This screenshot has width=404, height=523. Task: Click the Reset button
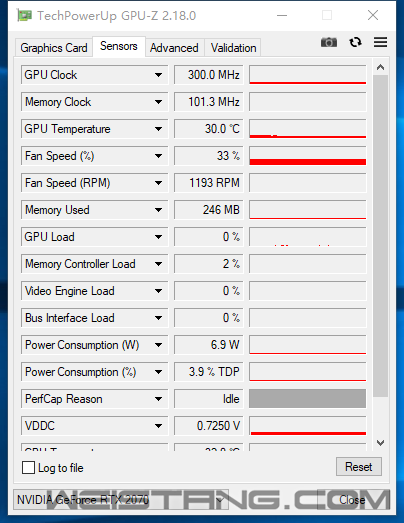(x=359, y=467)
